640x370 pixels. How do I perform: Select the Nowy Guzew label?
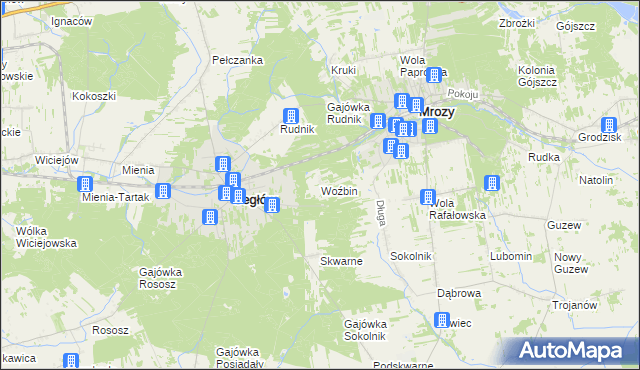tap(571, 264)
